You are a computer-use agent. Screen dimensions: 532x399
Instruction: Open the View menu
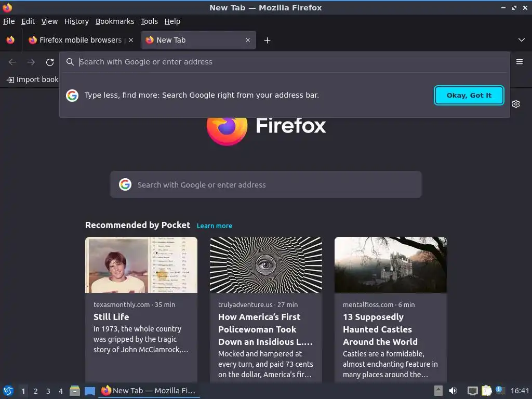coord(49,21)
